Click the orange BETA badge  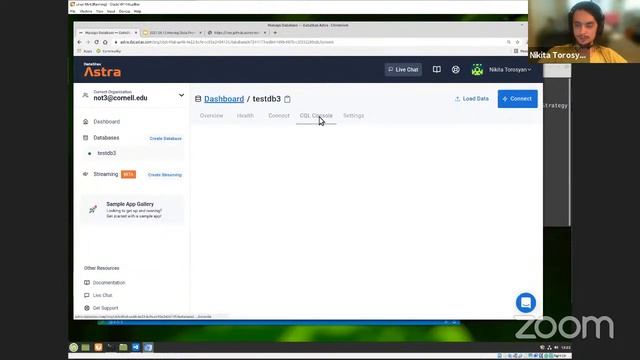(x=129, y=174)
